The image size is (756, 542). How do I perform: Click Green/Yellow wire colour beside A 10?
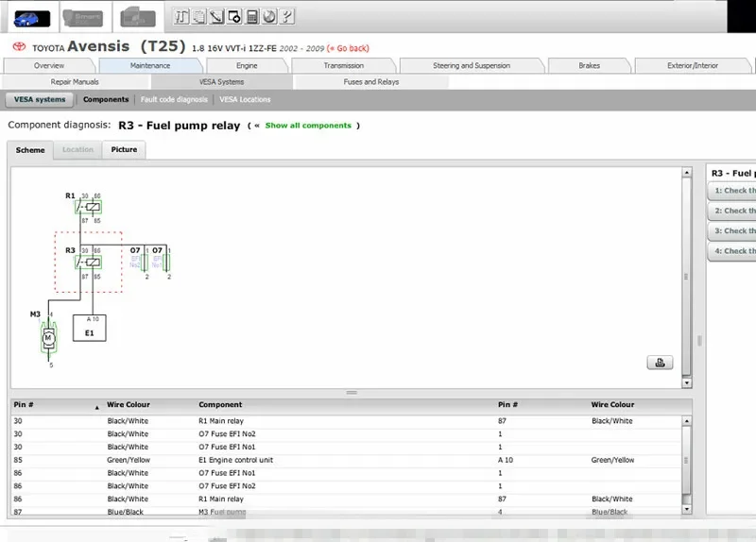coord(612,460)
